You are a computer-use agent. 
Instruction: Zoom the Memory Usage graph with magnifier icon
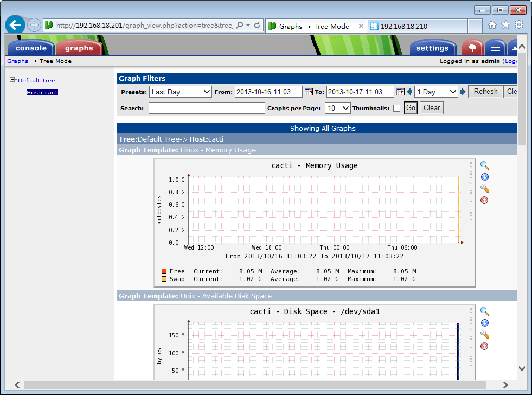484,165
